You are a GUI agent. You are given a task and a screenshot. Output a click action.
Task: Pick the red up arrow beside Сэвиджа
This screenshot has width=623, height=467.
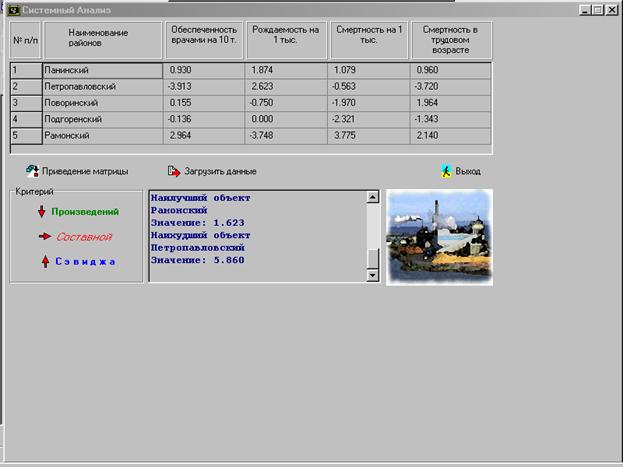43,261
